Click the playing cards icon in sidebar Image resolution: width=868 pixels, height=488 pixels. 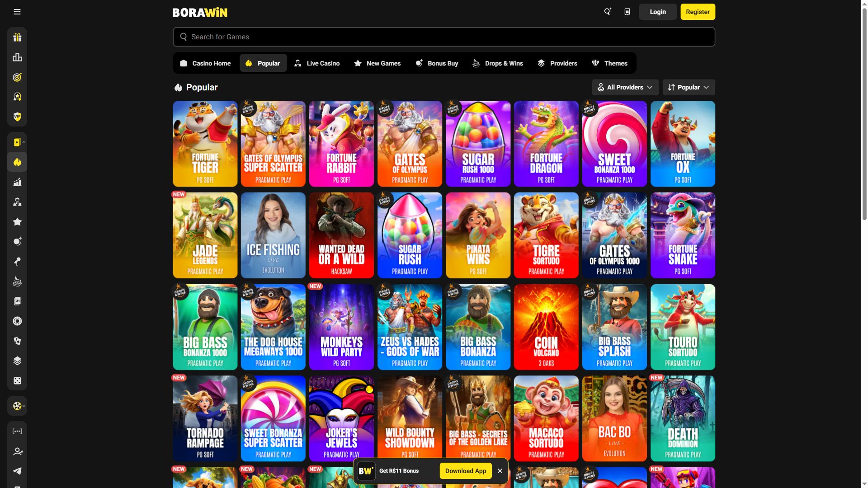click(x=17, y=341)
